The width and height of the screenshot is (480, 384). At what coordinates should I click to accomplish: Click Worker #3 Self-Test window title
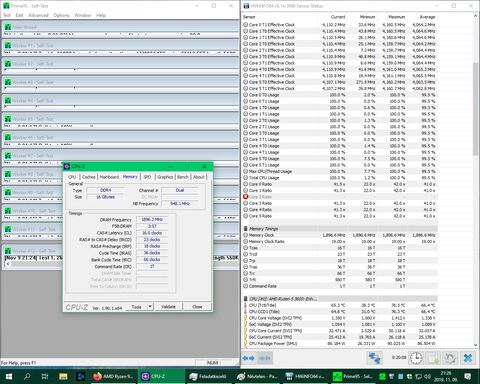click(x=33, y=82)
